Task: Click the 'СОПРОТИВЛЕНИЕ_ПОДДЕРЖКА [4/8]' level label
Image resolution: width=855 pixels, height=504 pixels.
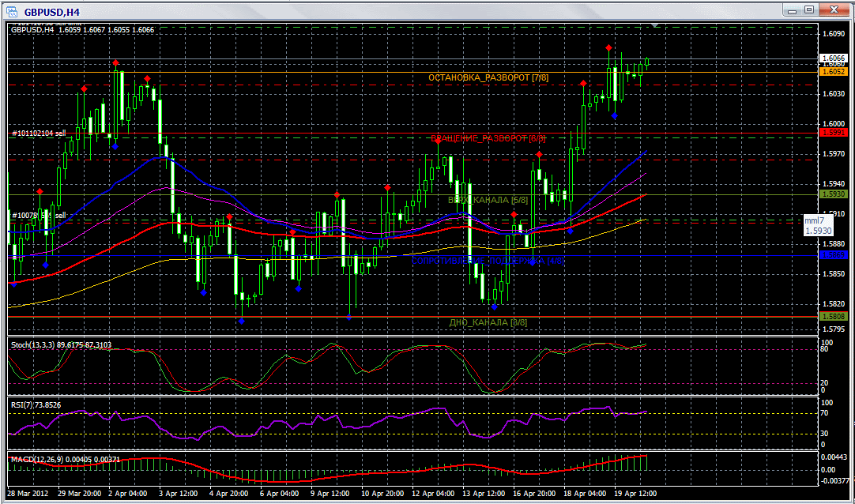Action: (488, 261)
